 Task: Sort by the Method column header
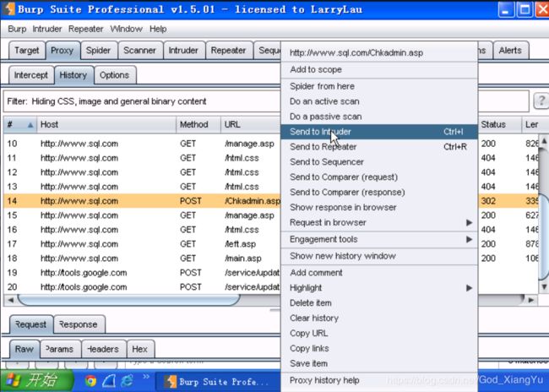[x=198, y=125]
